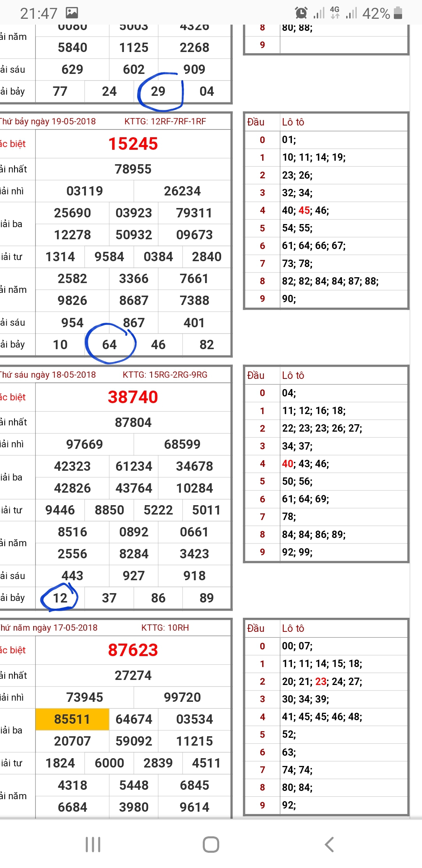Tap the circled number 12
422x868 pixels.
[x=60, y=598]
